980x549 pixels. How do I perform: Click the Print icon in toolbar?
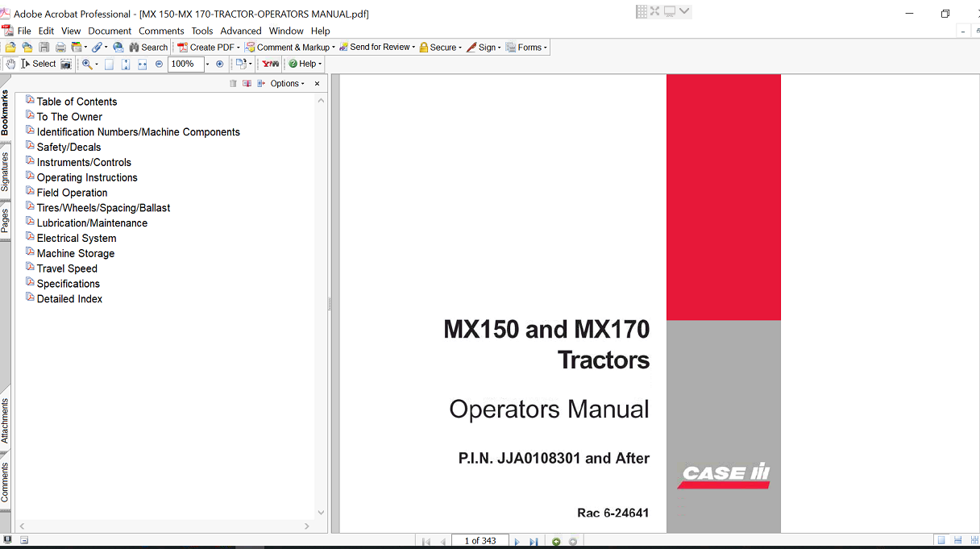[x=60, y=48]
